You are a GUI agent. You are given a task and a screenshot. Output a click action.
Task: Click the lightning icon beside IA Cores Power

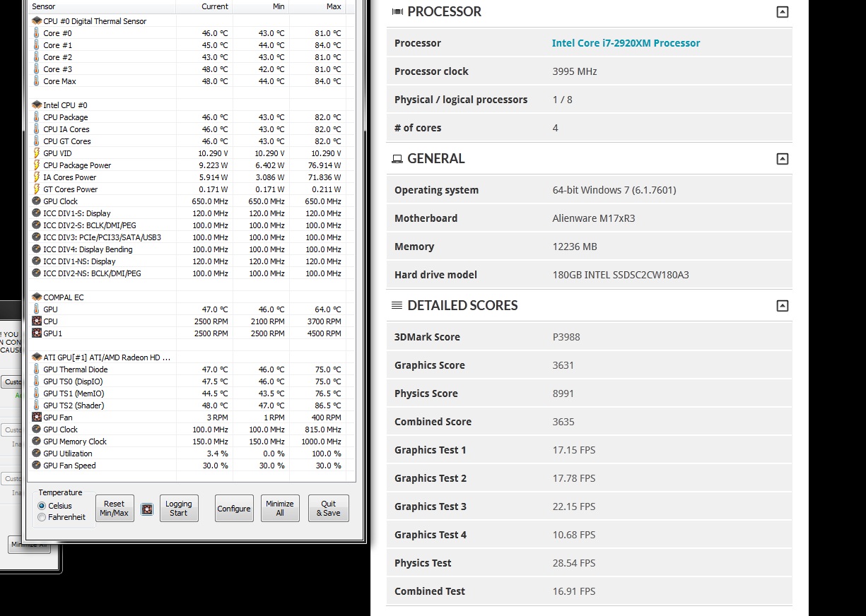click(37, 177)
